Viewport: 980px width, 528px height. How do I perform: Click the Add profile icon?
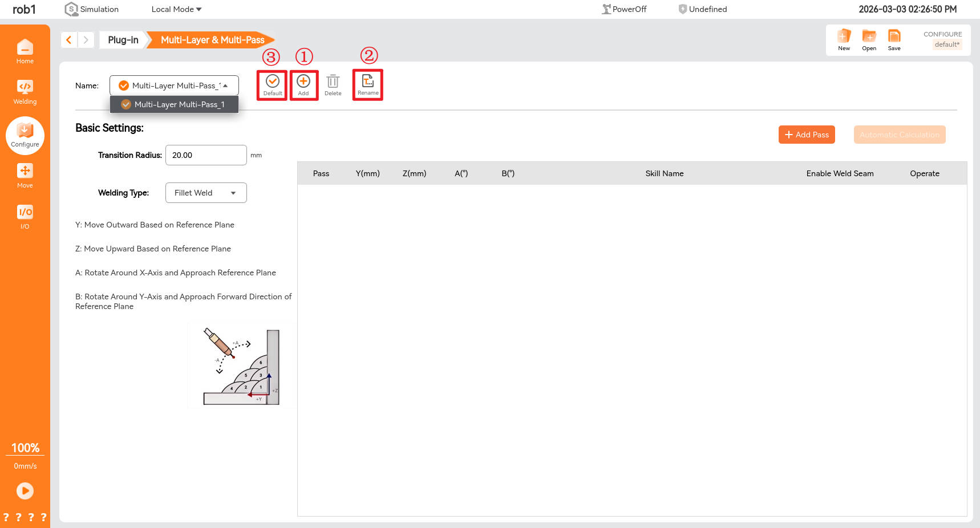click(x=303, y=84)
